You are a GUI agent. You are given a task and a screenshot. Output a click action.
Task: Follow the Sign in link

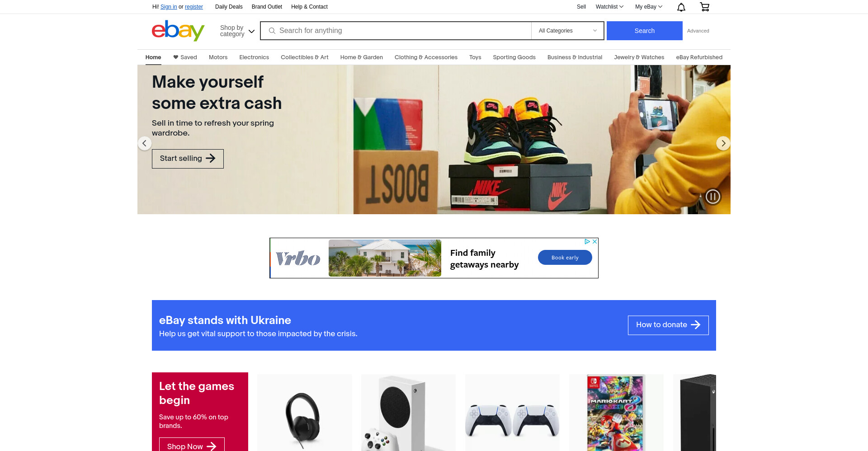coord(169,7)
